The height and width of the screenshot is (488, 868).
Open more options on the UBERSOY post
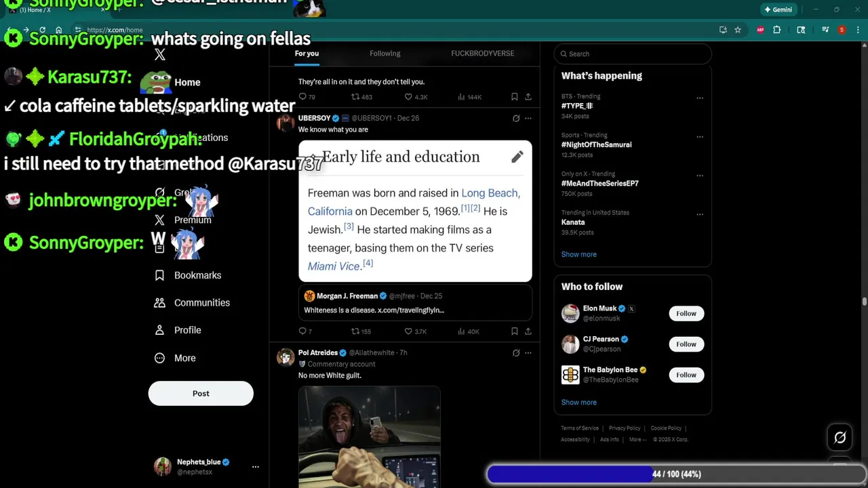pos(528,118)
